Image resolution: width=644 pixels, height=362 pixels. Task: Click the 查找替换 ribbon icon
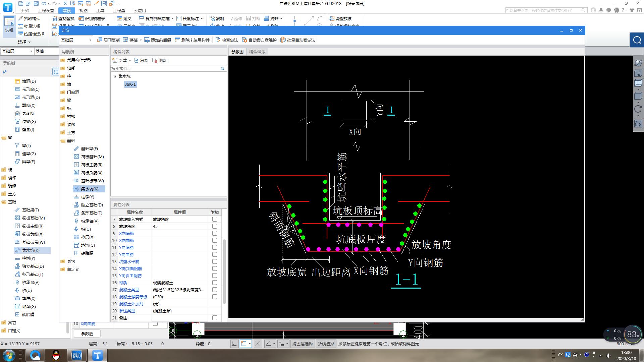55,18
